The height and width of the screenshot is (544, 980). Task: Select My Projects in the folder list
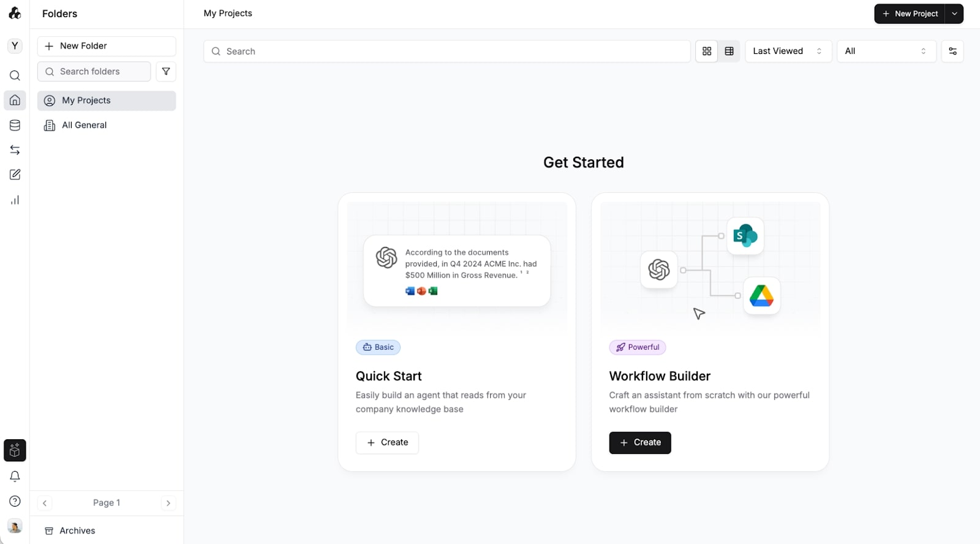tap(86, 100)
